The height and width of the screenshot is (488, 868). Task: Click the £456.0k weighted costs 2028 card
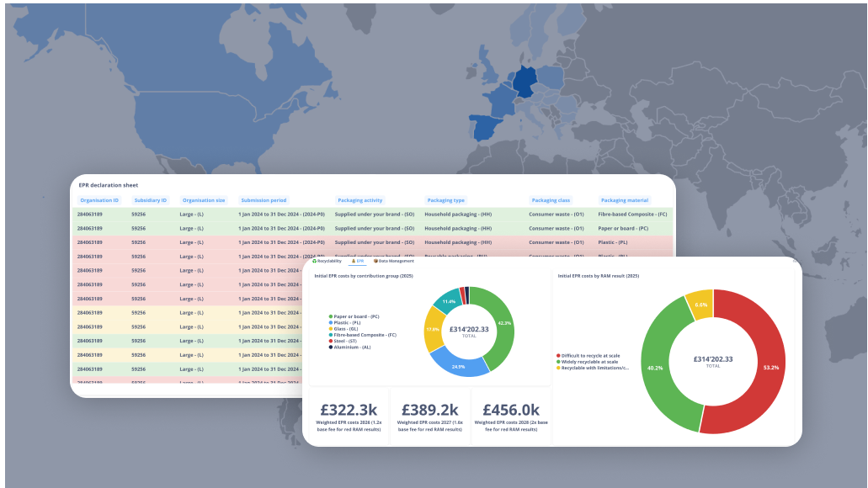(512, 415)
